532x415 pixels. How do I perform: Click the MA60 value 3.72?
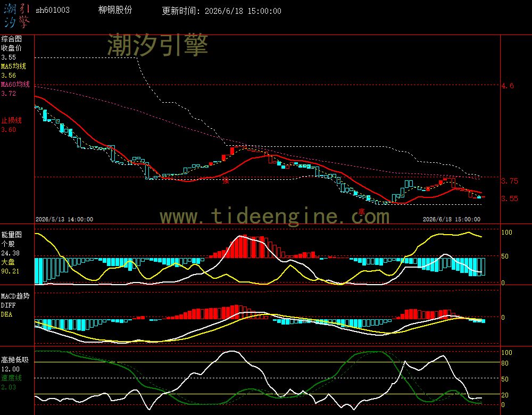(x=9, y=93)
